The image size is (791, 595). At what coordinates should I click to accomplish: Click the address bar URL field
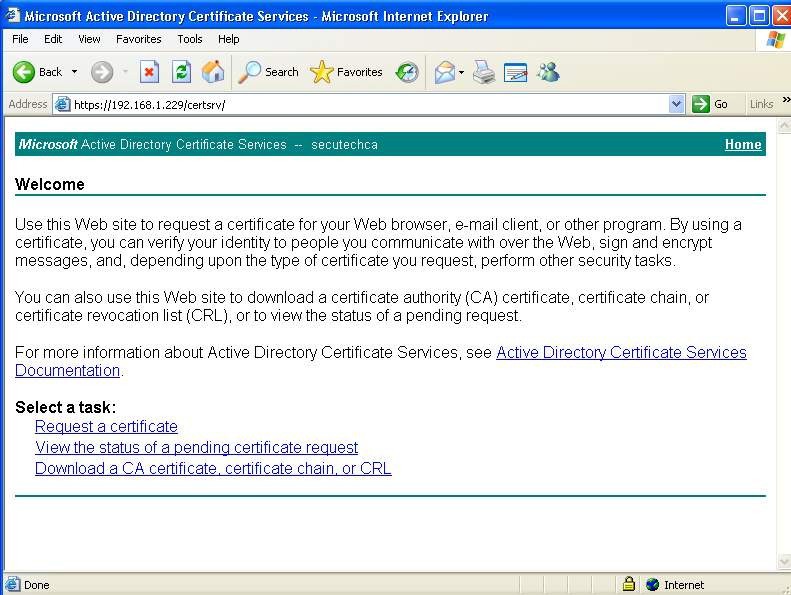371,104
